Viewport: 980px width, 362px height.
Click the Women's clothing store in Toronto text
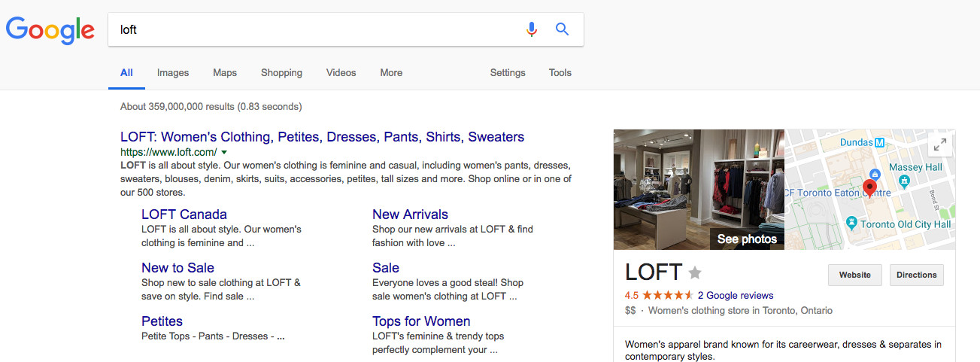tap(740, 310)
